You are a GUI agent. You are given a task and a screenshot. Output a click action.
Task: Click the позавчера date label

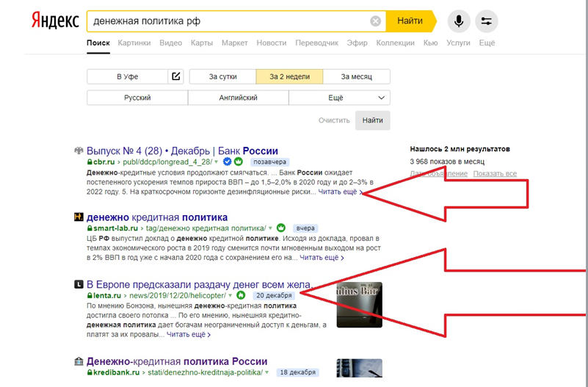(x=269, y=162)
